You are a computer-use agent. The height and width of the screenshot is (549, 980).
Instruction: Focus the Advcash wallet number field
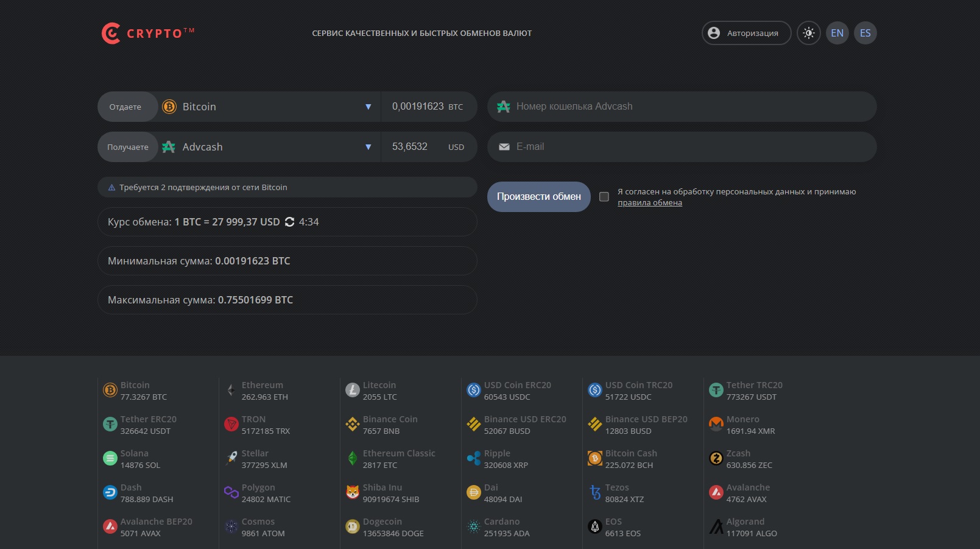click(x=682, y=107)
